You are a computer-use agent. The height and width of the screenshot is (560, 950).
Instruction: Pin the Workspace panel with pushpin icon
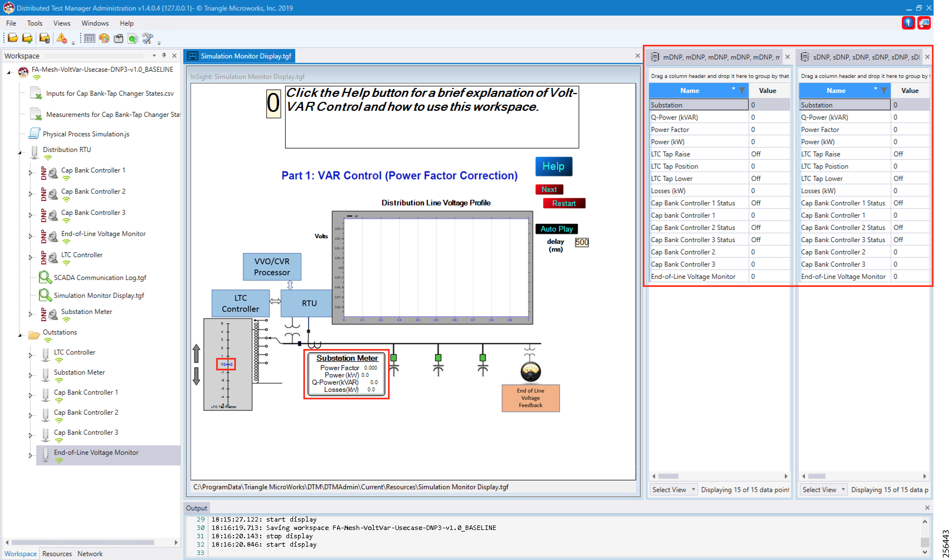click(x=164, y=55)
